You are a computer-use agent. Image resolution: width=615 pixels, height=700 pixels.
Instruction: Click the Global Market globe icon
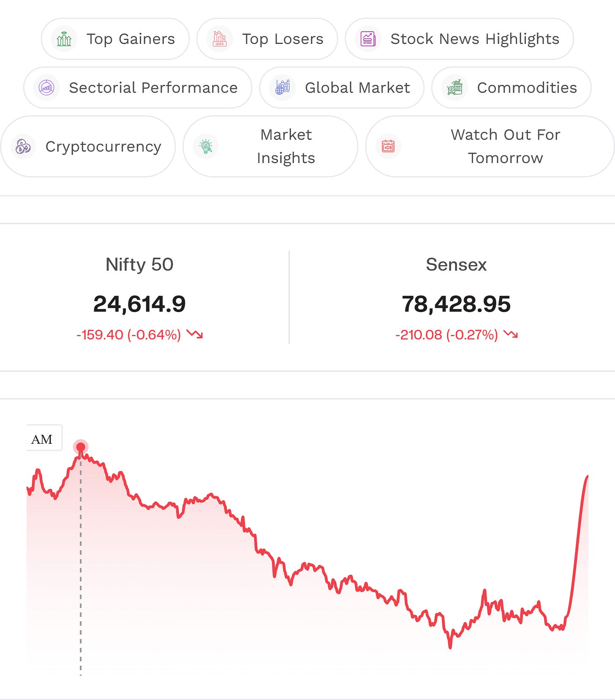283,88
